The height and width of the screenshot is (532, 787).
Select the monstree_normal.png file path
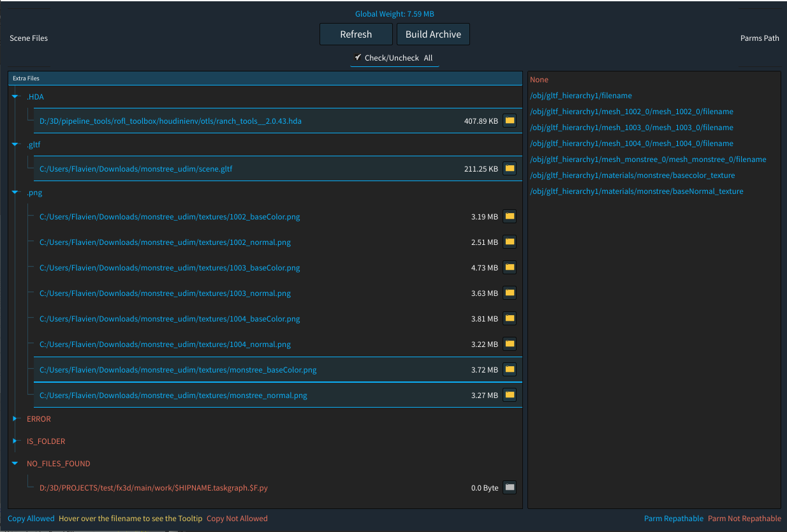click(173, 395)
